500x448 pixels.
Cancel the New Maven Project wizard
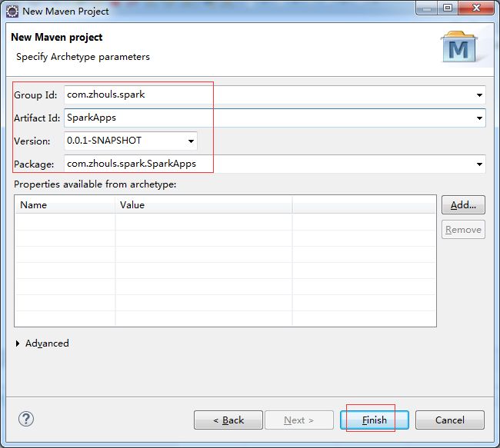tap(450, 420)
